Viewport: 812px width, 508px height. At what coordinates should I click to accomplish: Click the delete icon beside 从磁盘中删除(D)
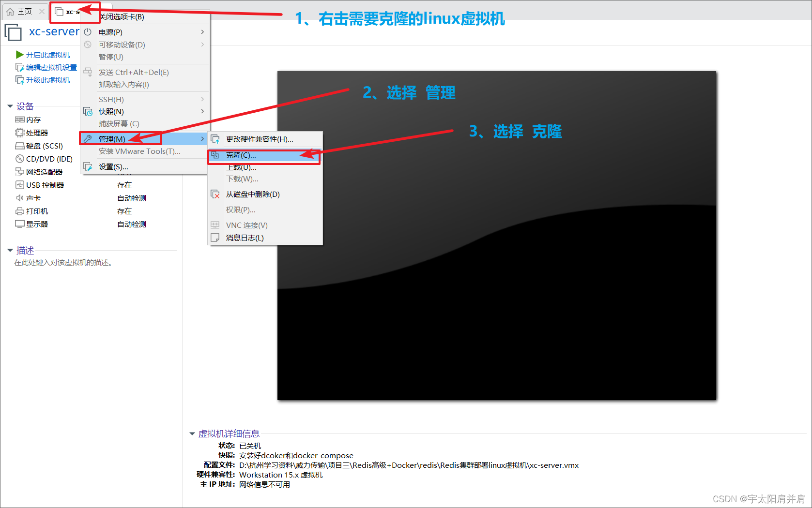coord(215,194)
